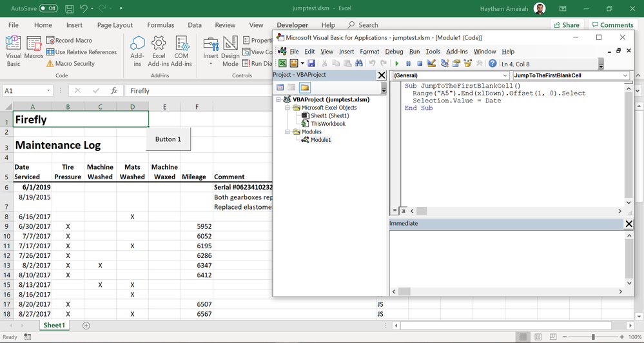Open the Find binoculars icon in the VBA toolbar
This screenshot has width=644, height=343.
click(359, 63)
